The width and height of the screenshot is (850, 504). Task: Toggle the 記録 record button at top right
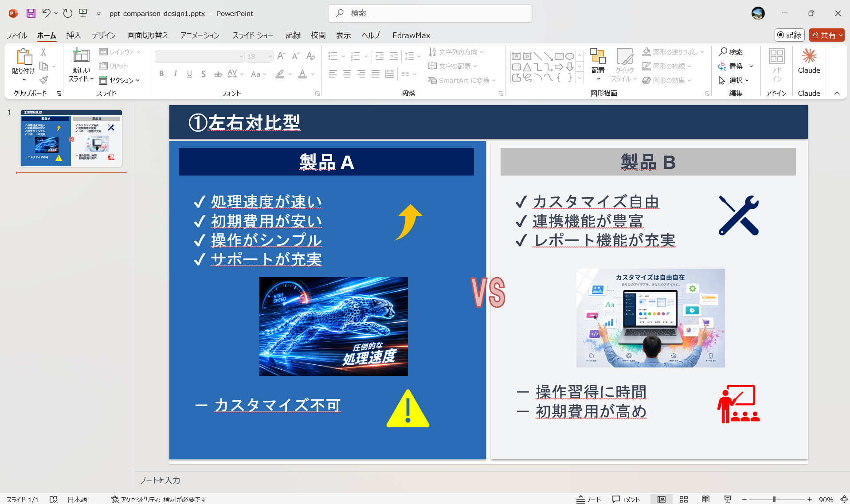click(790, 35)
